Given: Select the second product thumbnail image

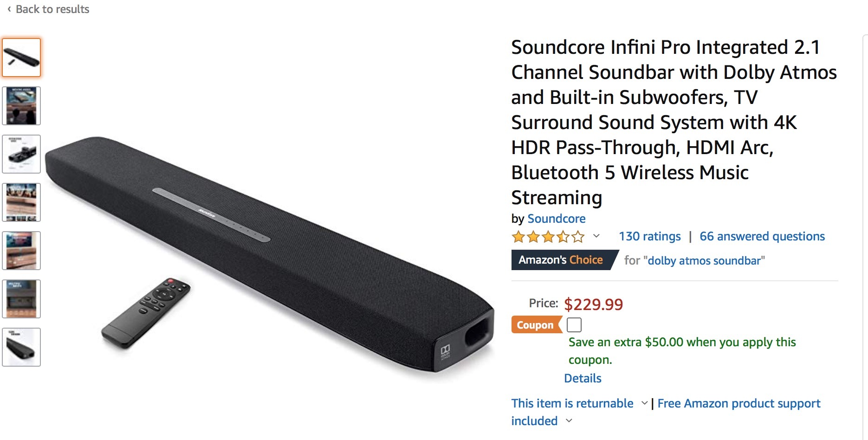Looking at the screenshot, I should click(x=21, y=106).
